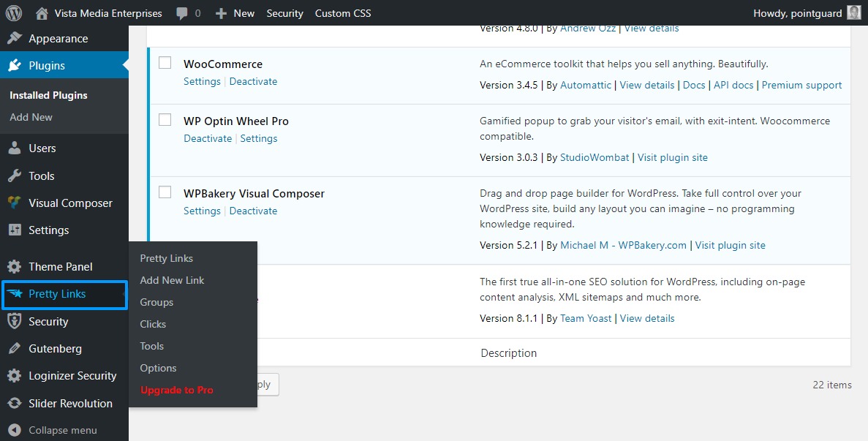
Task: Open Add New under Plugins
Action: pyautogui.click(x=31, y=117)
